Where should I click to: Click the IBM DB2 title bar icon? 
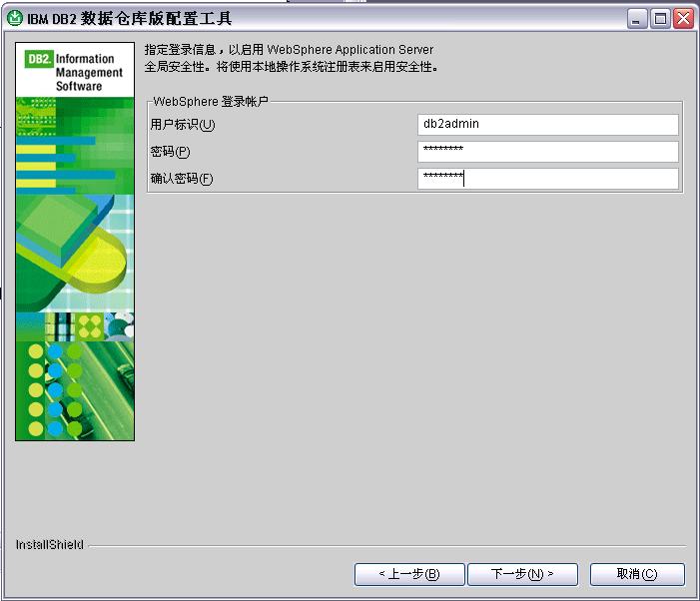(15, 18)
